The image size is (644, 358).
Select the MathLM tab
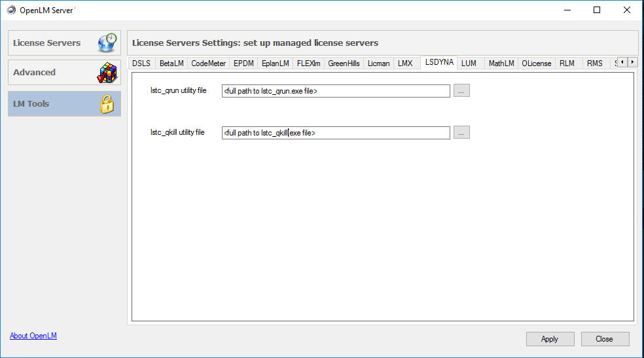point(501,63)
